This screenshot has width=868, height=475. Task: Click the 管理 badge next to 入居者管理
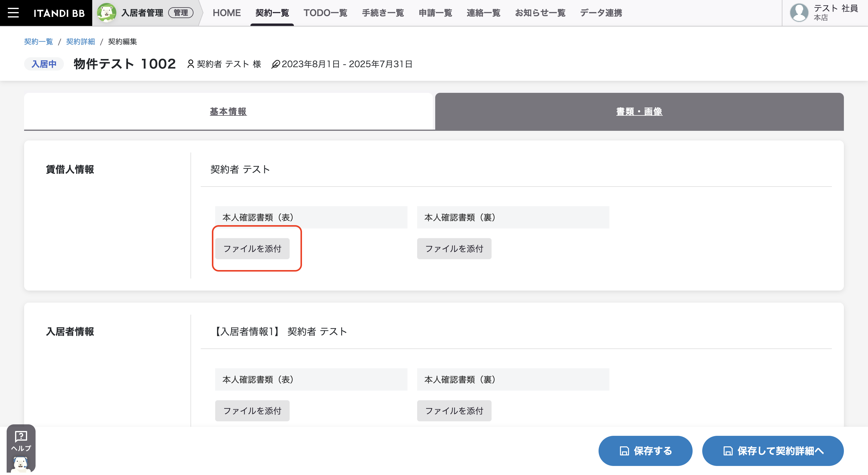coord(181,13)
